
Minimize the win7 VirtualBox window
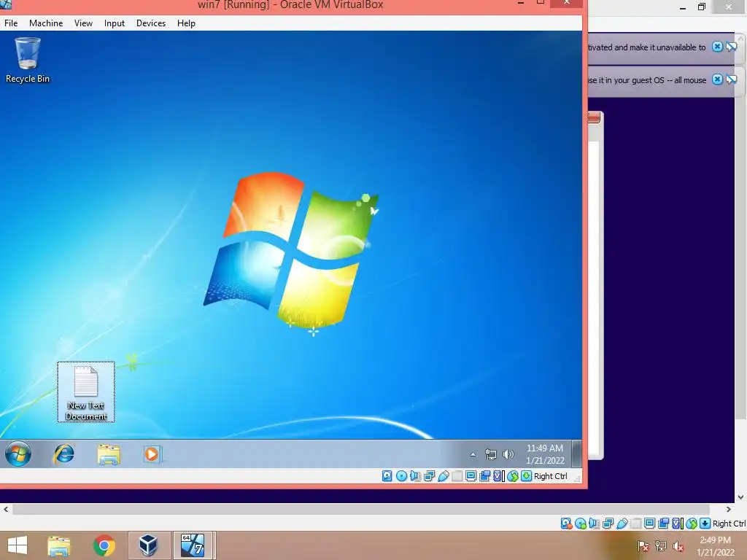(521, 2)
